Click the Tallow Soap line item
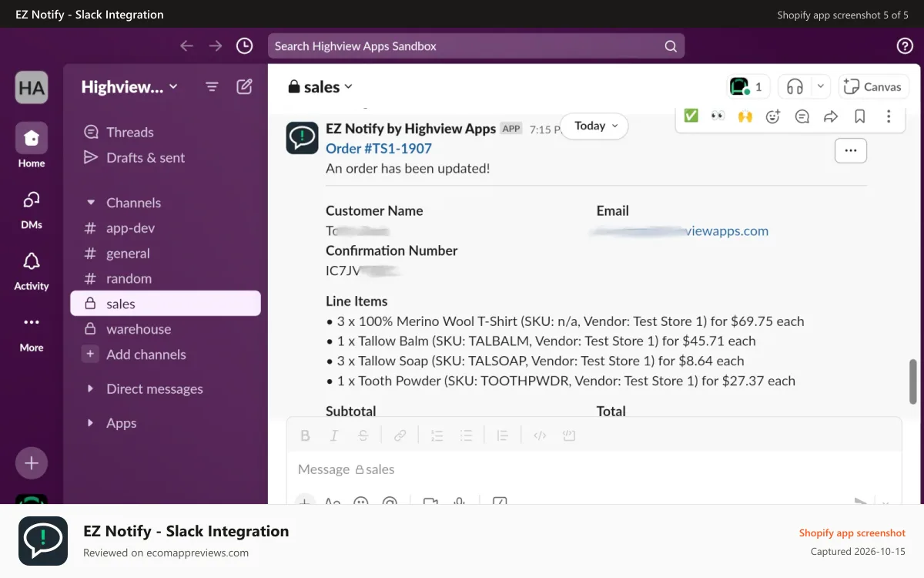Screen dimensions: 924x578 [x=535, y=361]
